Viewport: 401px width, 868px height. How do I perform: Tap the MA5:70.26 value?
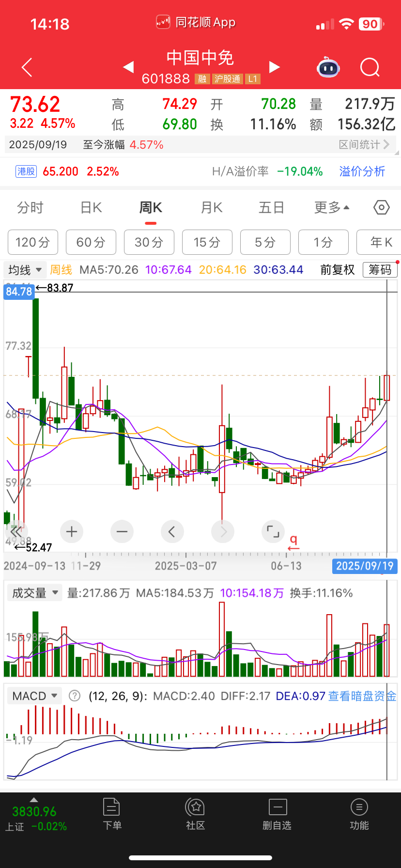(109, 270)
